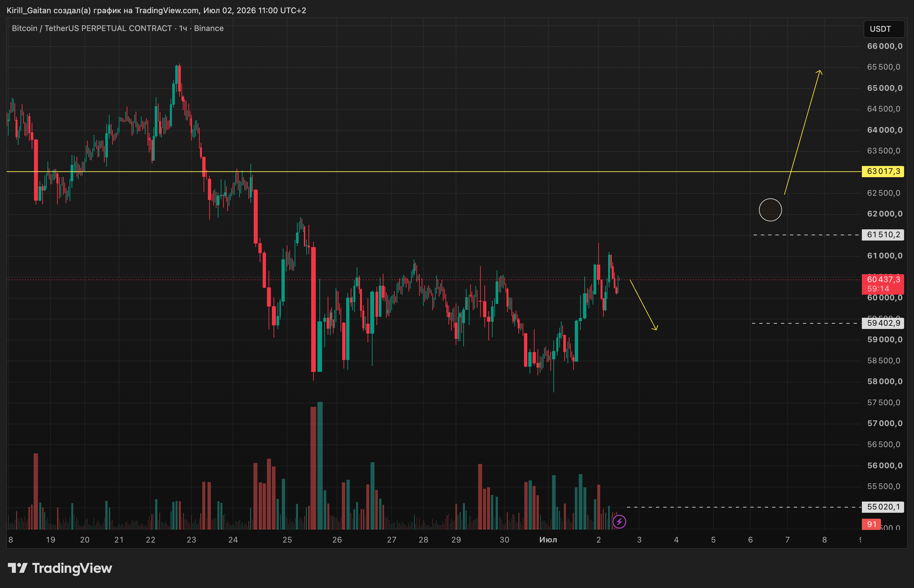This screenshot has height=588, width=914.
Task: Click date 6 on the time axis
Action: (750, 540)
